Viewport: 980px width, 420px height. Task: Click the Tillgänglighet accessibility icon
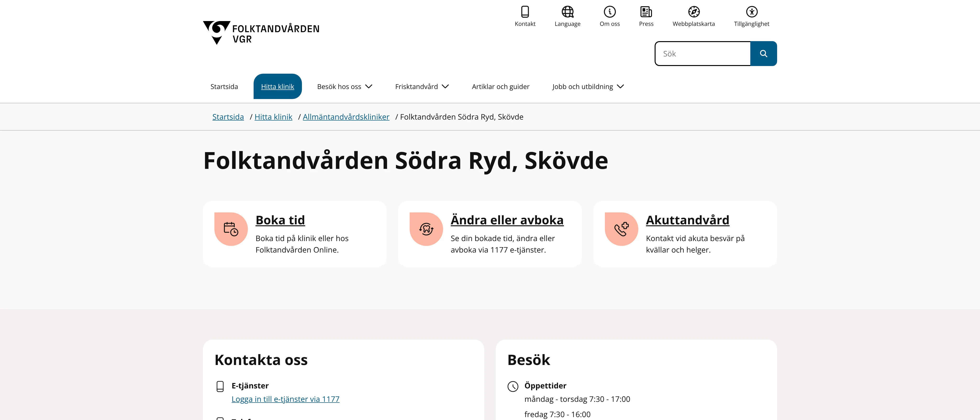[751, 12]
